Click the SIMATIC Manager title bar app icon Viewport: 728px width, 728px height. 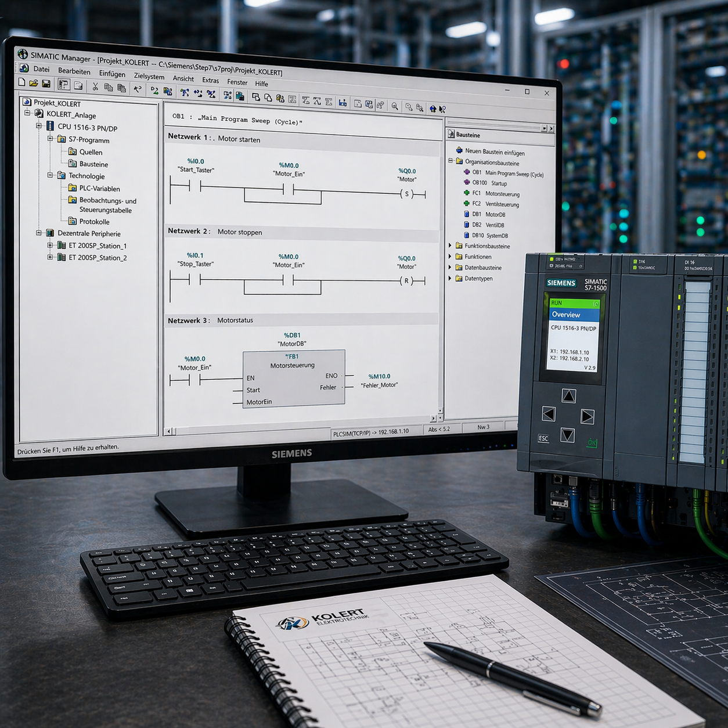click(x=23, y=55)
